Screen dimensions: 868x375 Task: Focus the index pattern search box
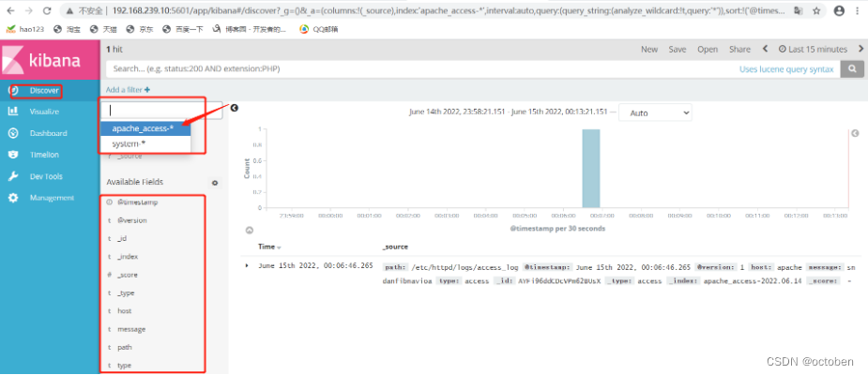161,110
